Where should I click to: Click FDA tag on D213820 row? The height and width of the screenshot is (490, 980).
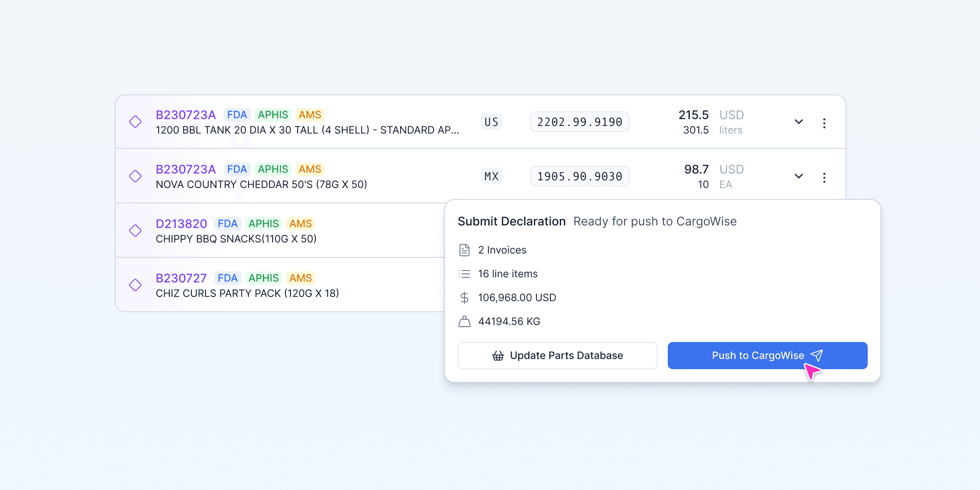pos(228,224)
